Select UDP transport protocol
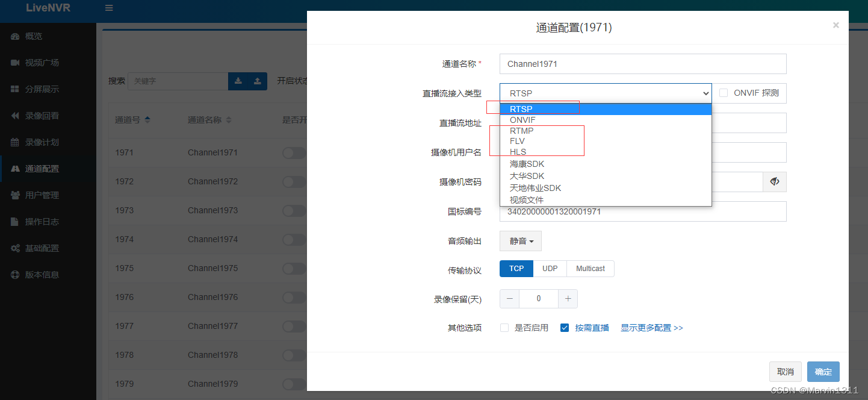This screenshot has width=868, height=400. (550, 269)
